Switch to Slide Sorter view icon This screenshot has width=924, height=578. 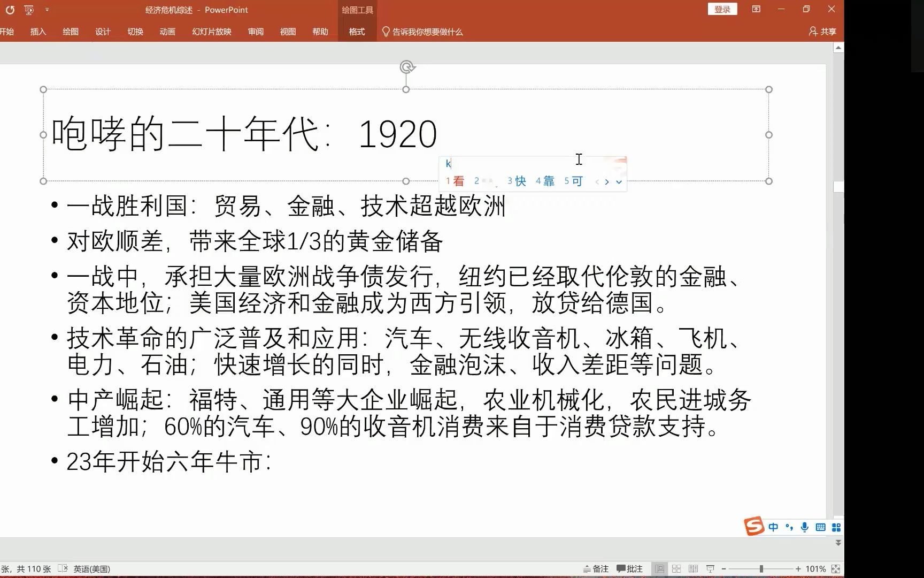676,569
